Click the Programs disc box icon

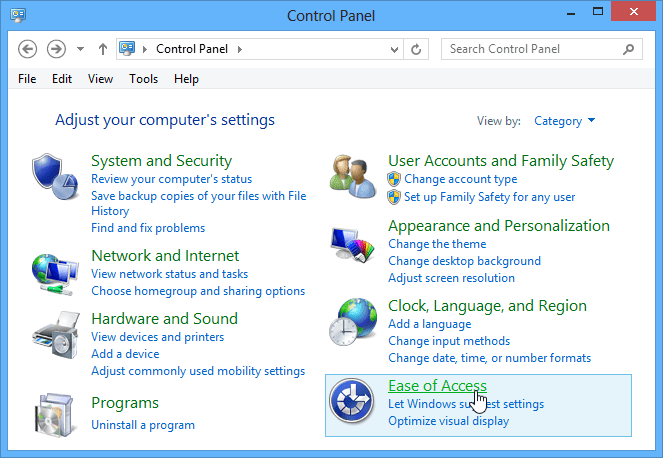coord(56,414)
